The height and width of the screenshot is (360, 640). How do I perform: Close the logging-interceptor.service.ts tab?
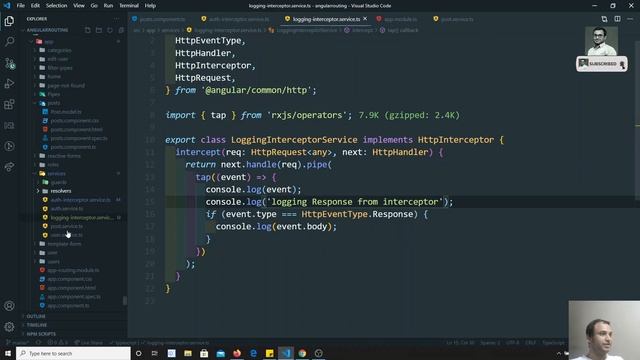365,19
